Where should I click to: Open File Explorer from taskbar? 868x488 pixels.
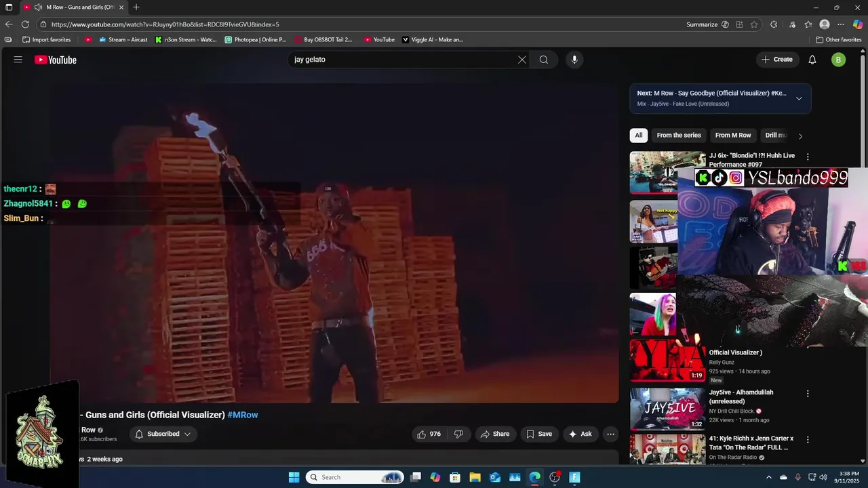click(475, 477)
